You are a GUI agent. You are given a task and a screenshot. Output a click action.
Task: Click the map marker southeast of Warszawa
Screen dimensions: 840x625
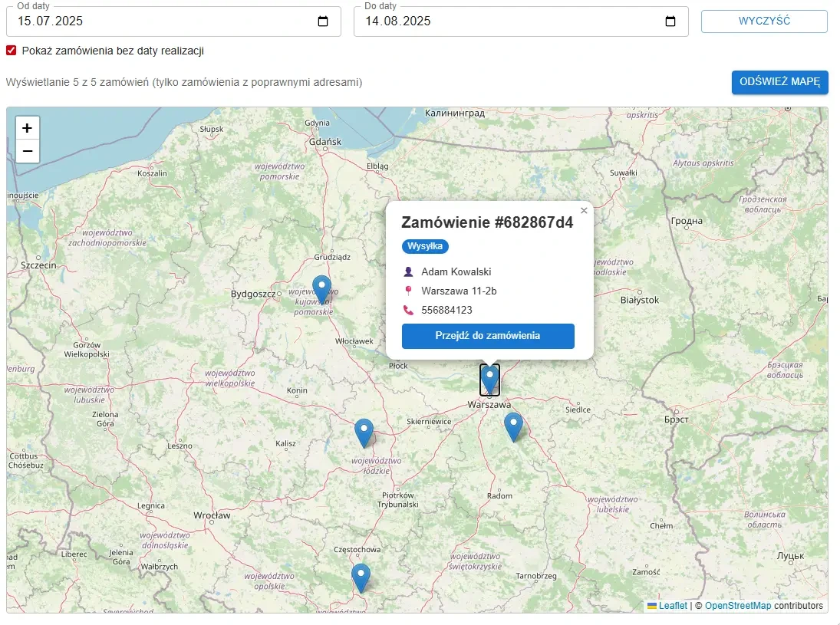tap(513, 427)
